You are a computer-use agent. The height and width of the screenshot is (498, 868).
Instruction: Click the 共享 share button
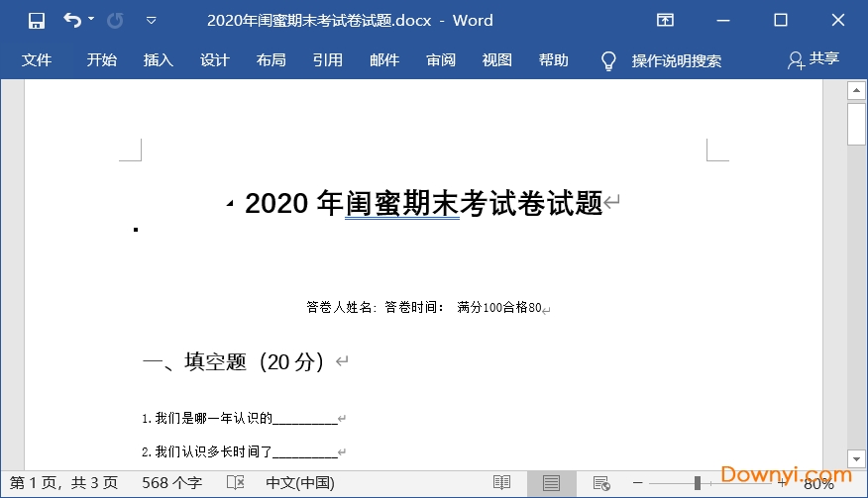[814, 59]
